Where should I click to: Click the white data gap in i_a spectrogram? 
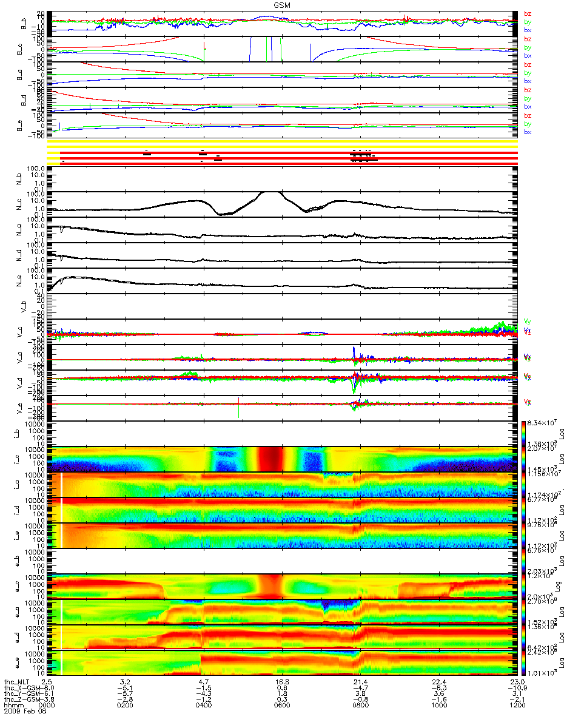point(61,485)
